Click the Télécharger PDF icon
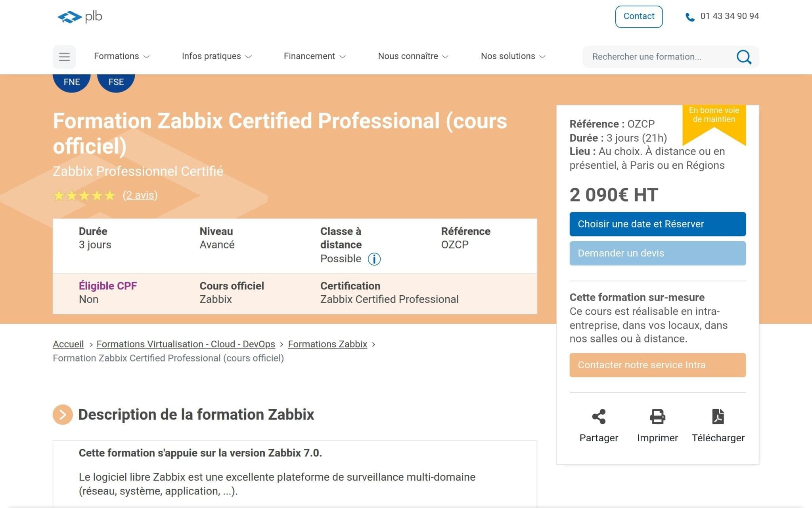The height and width of the screenshot is (508, 812). [x=718, y=416]
